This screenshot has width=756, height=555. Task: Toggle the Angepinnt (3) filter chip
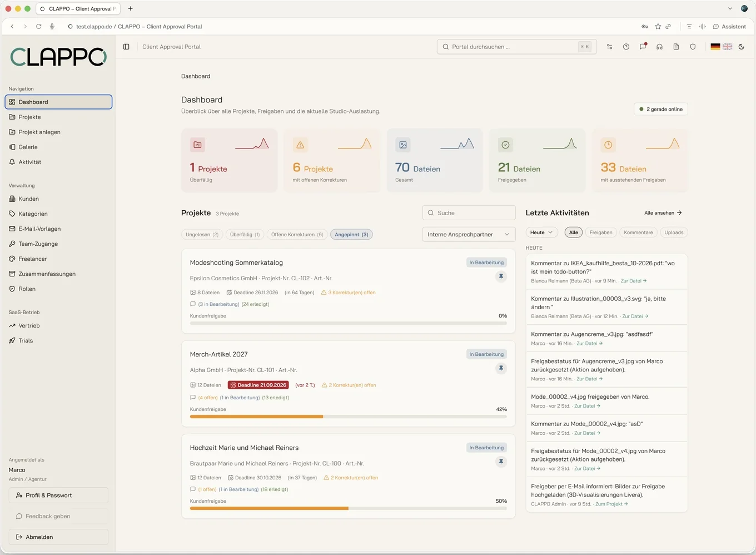tap(351, 235)
